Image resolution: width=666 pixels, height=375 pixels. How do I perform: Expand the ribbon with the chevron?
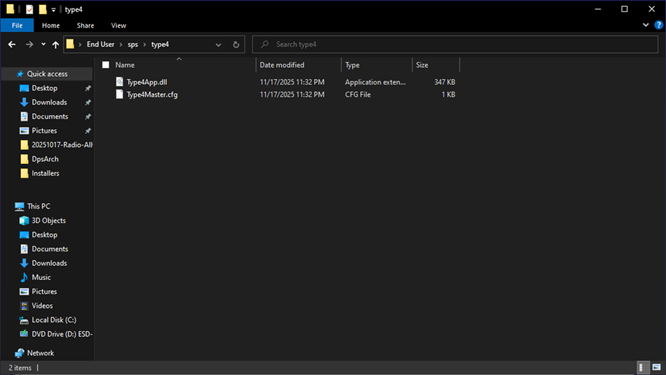tap(646, 25)
